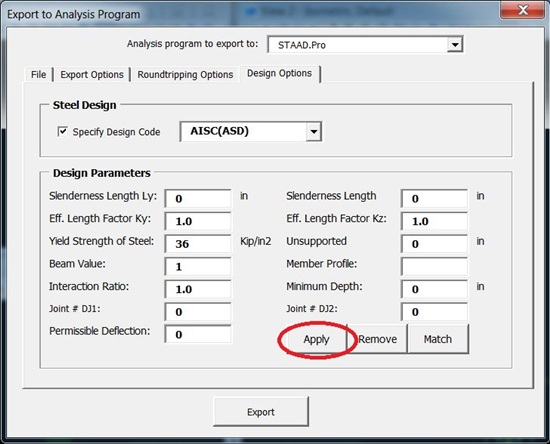Click the Remove button
550x444 pixels.
(x=377, y=339)
